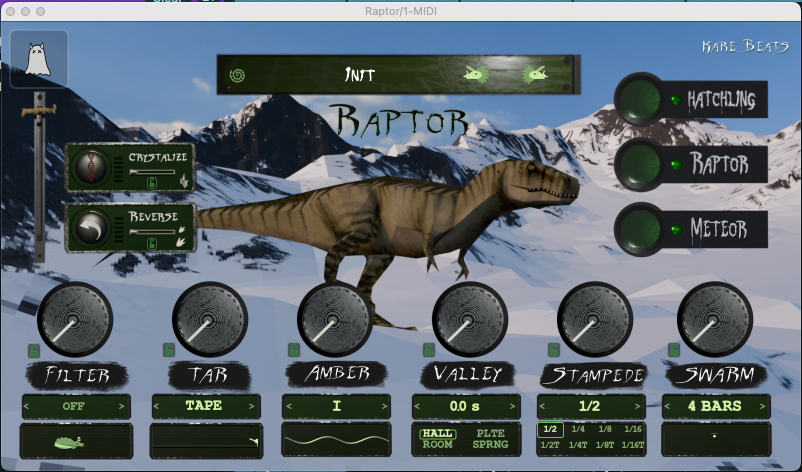Select 1/8T triplet delay division
802x472 pixels.
[605, 445]
